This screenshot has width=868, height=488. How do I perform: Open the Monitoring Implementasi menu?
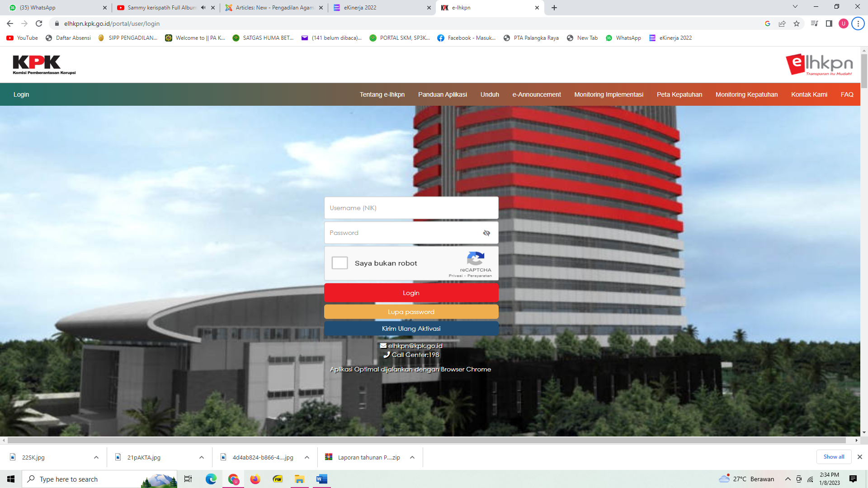609,94
